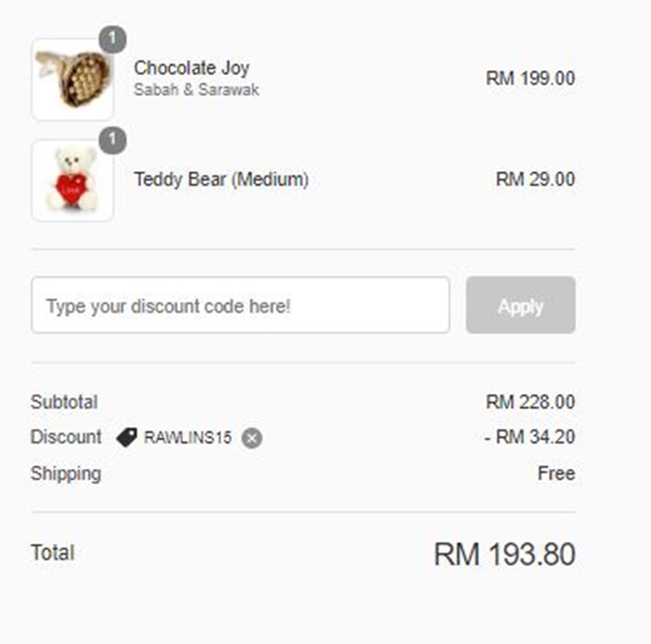Remove the RAWLINS15 discount code
The height and width of the screenshot is (644, 651).
click(x=251, y=438)
